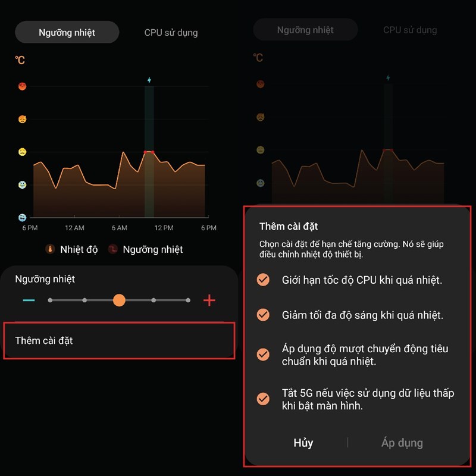Image resolution: width=476 pixels, height=476 pixels.
Task: Click the red plus icon
Action: pos(209,300)
